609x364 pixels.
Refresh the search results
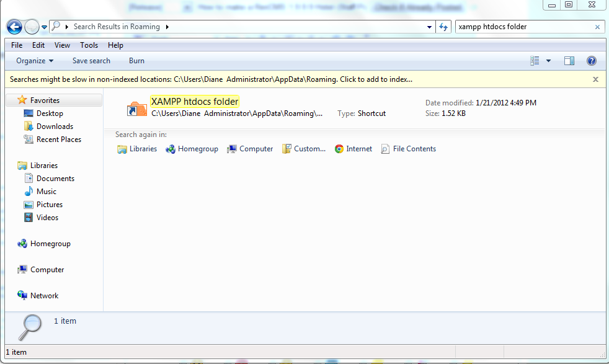443,27
